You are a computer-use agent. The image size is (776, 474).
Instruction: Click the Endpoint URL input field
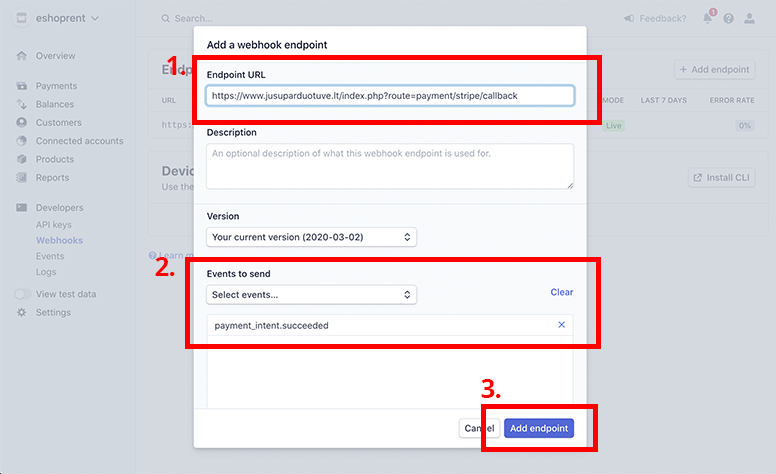tap(390, 95)
